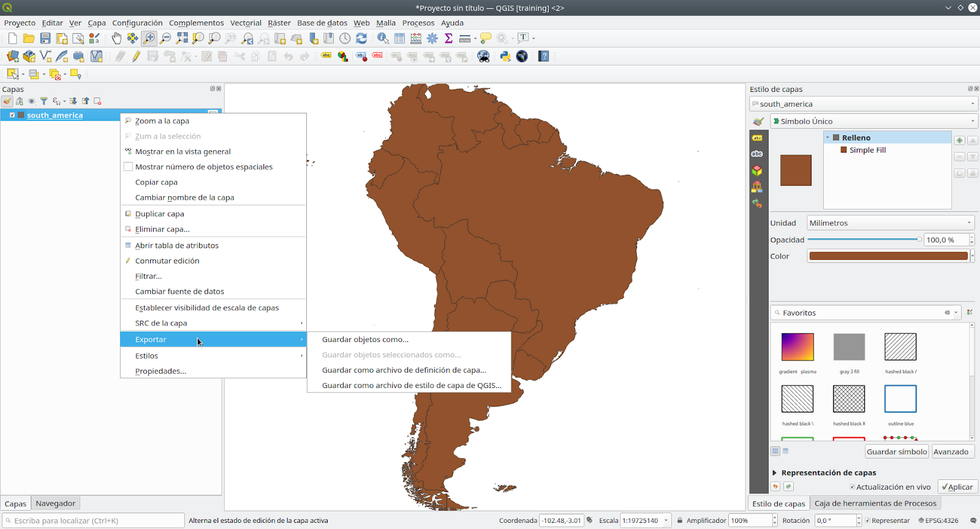Save the project using the floppy disk icon
The width and height of the screenshot is (980, 529).
[45, 39]
